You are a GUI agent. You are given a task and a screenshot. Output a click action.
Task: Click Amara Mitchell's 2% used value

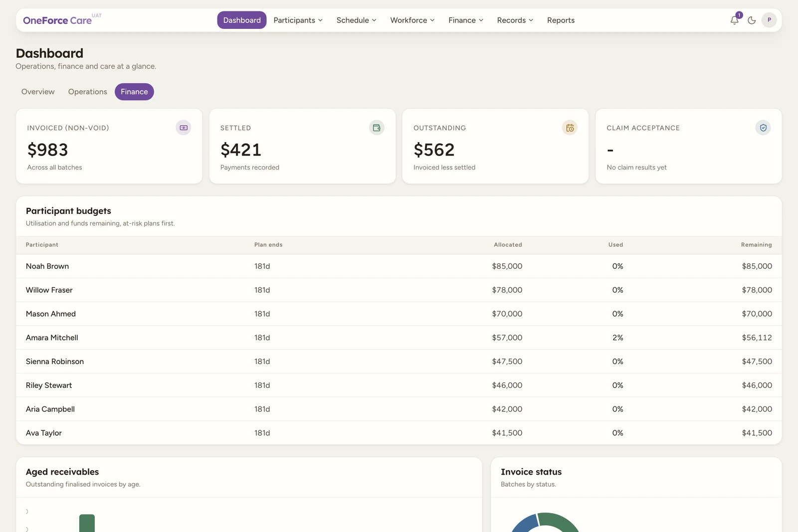[x=617, y=338]
